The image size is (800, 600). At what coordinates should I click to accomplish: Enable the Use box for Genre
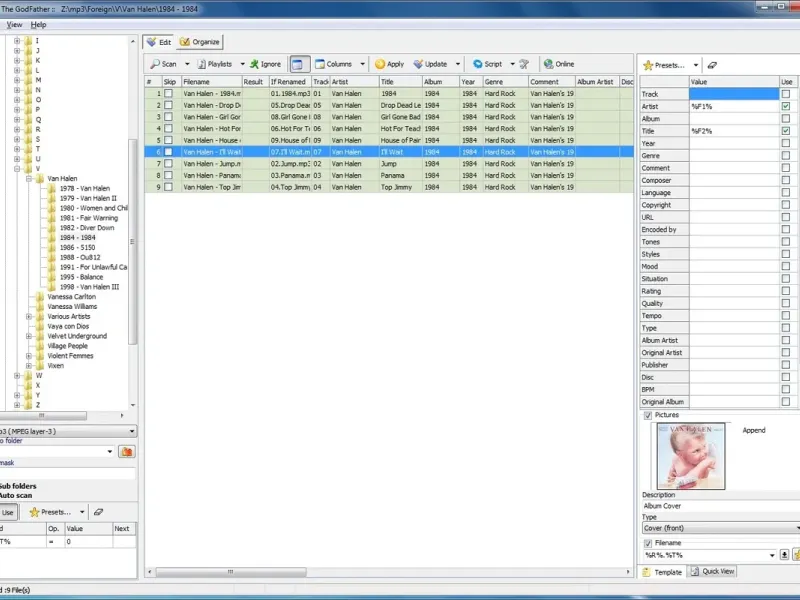click(786, 155)
